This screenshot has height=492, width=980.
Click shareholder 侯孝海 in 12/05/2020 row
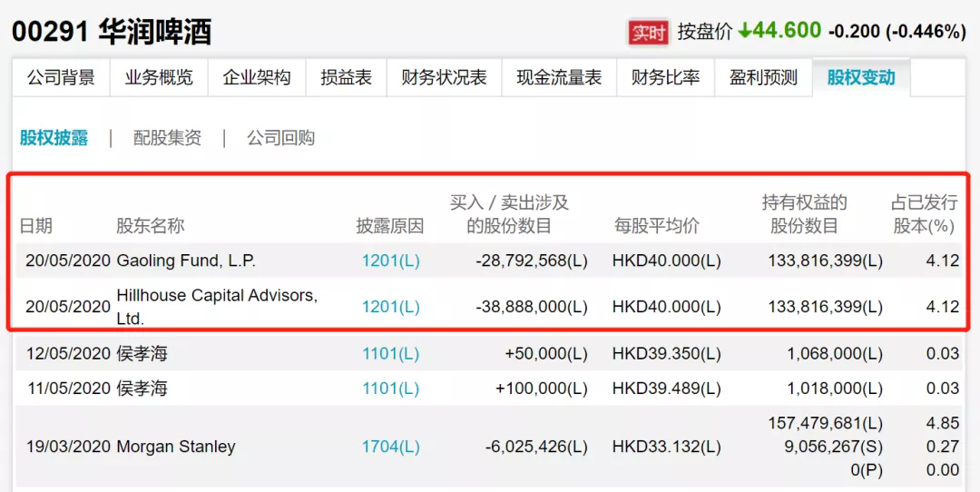pos(142,354)
